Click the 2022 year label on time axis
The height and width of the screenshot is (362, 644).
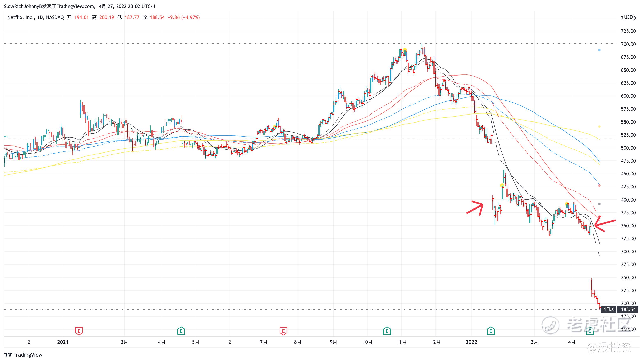[x=471, y=342]
